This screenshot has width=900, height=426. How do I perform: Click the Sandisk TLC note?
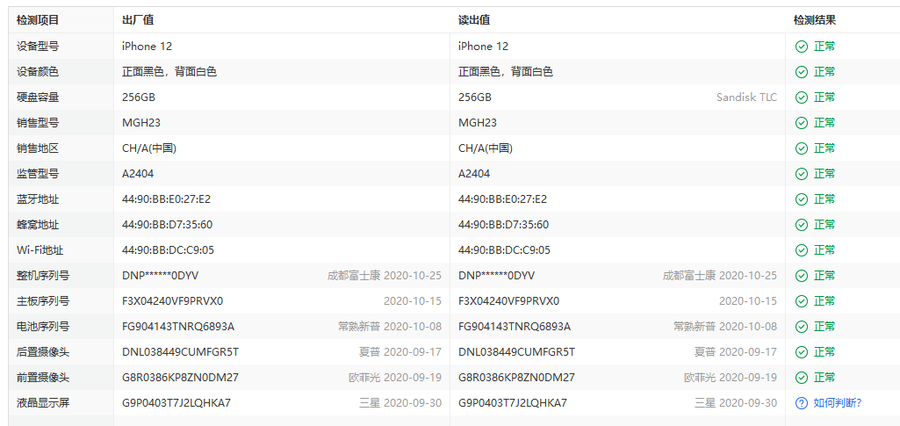coord(747,98)
